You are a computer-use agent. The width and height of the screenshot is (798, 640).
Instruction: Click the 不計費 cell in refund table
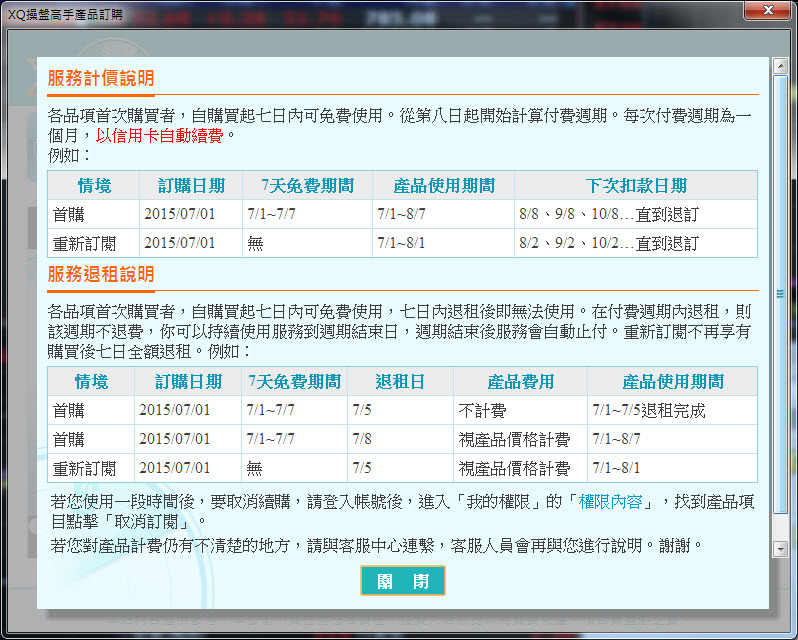pyautogui.click(x=482, y=410)
